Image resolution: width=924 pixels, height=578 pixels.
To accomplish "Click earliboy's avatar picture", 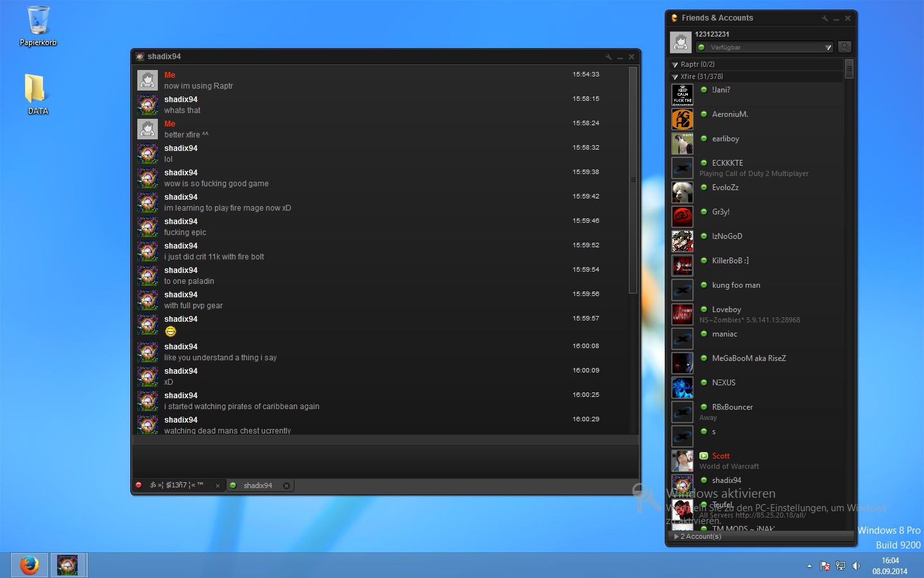I will [x=682, y=143].
